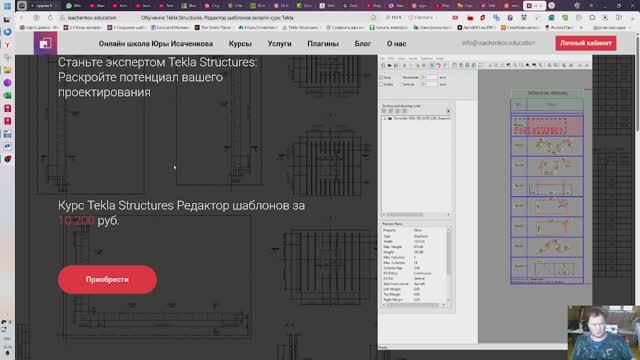Click the properties panel vertical scrollbar
The image size is (640, 360).
click(x=449, y=265)
